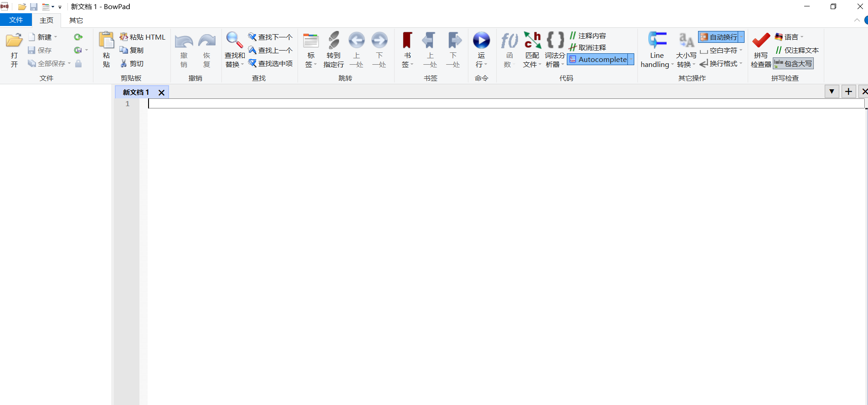Screen dimensions: 868x405
Task: Open Find and Replace magnifier
Action: coord(234,41)
